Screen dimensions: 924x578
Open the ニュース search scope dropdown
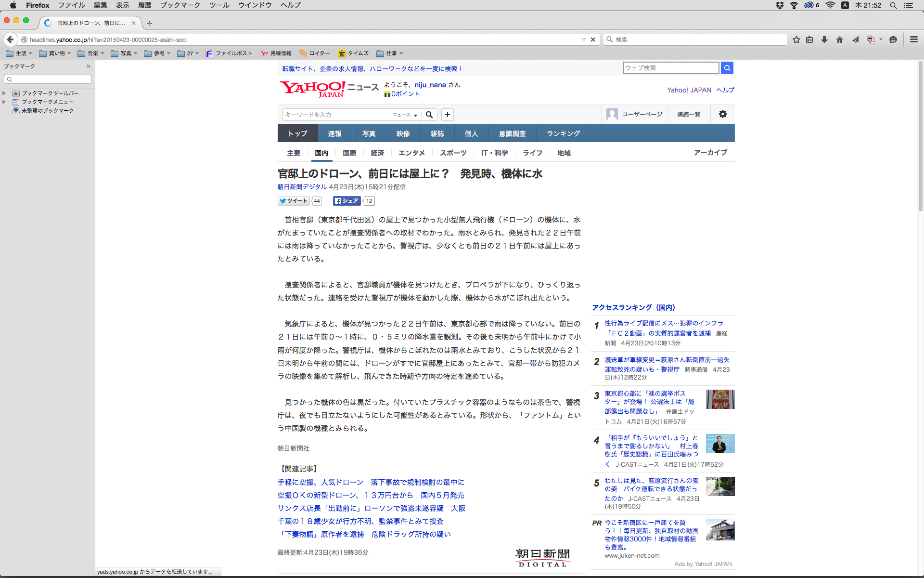click(x=405, y=115)
